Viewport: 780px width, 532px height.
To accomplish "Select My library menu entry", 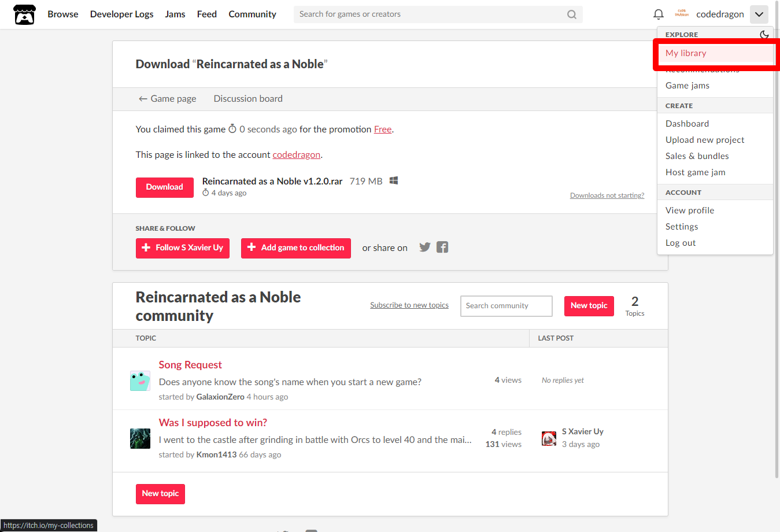I will (x=715, y=53).
